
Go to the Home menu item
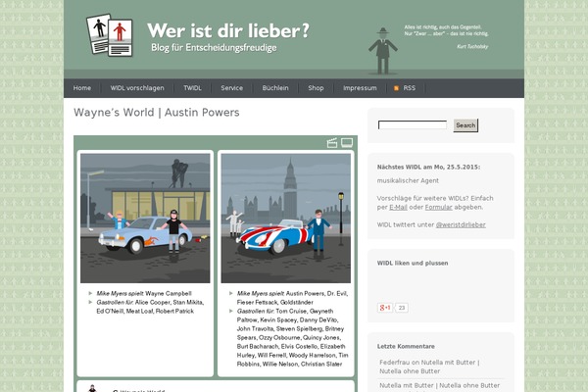[82, 88]
